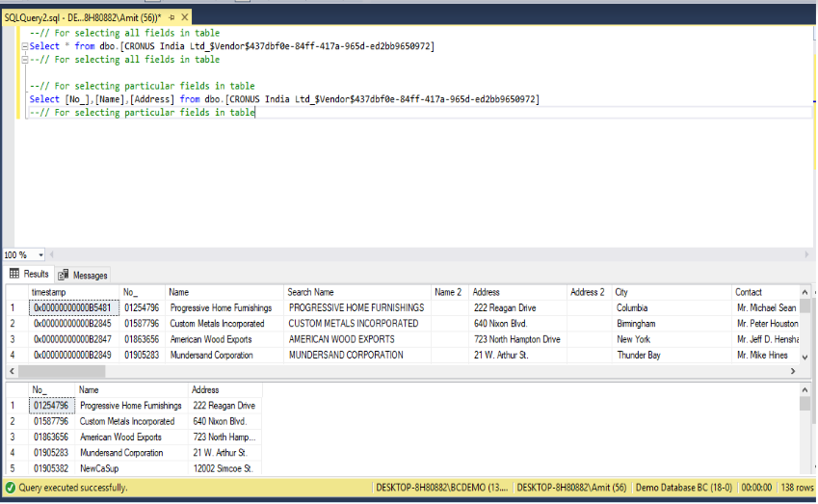Click DESKTOP-8H80882\Amit (56) status entry

[x=571, y=488]
